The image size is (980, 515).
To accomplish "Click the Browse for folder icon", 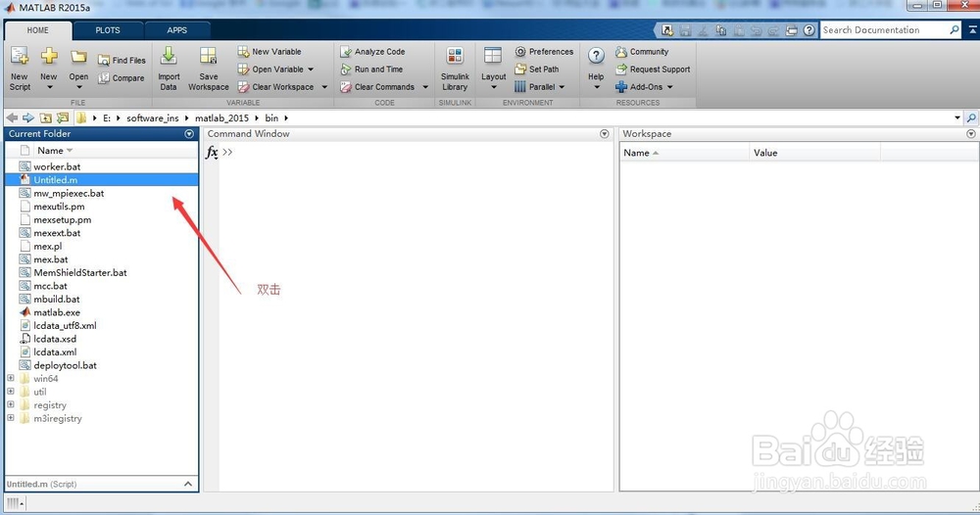I will point(63,117).
